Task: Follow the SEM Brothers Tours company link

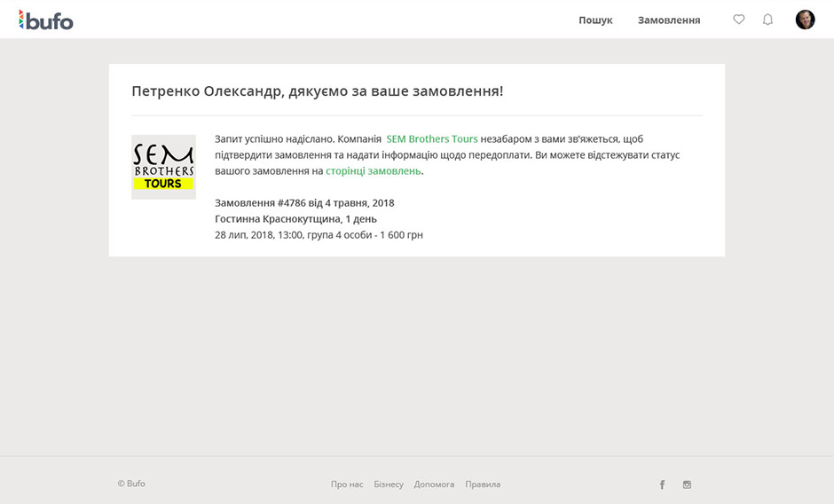Action: pyautogui.click(x=432, y=139)
